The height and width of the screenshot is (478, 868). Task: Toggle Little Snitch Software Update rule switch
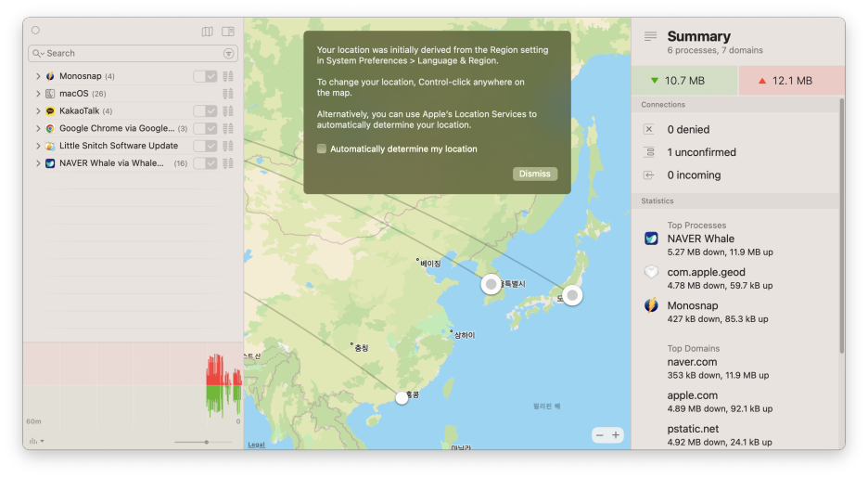point(205,146)
